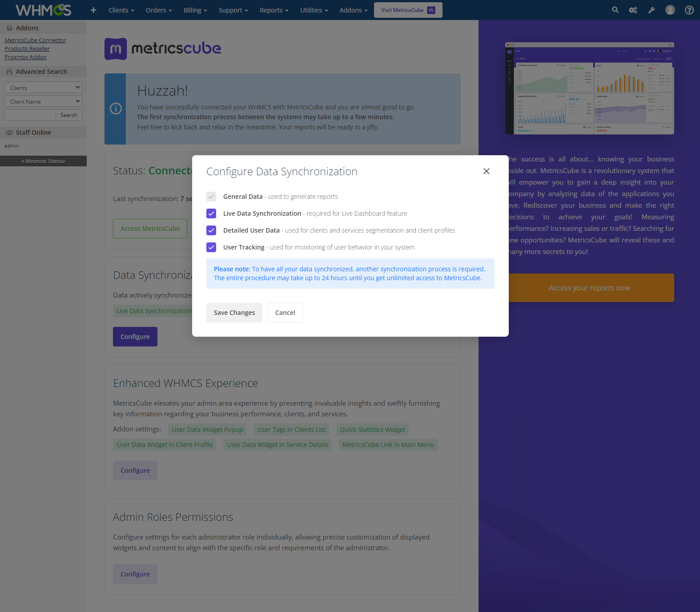Click Configure under Data Synchronization
The image size is (700, 612).
point(135,337)
